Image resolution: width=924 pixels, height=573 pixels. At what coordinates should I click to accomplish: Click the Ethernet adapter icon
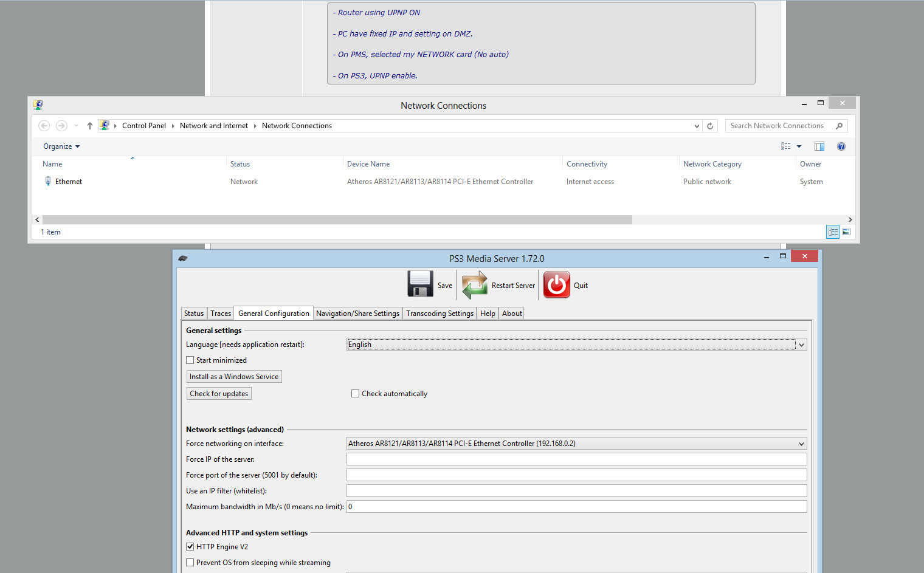[x=48, y=181]
